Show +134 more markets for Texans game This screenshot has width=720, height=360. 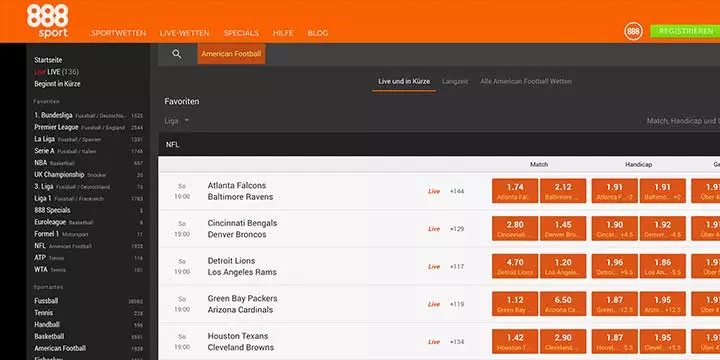click(x=457, y=342)
